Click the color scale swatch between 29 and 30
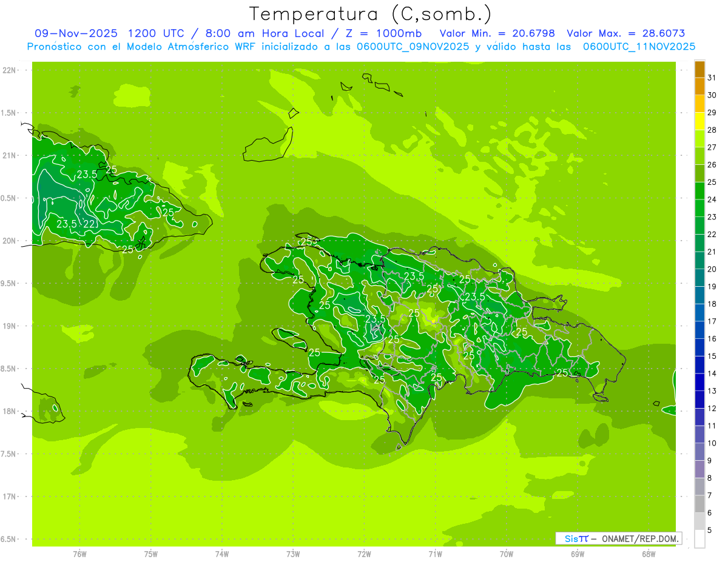Viewport: 728px width, 562px height. (699, 104)
